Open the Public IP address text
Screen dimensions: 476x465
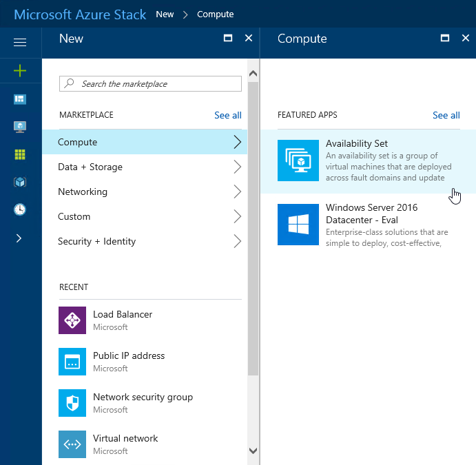tap(129, 355)
